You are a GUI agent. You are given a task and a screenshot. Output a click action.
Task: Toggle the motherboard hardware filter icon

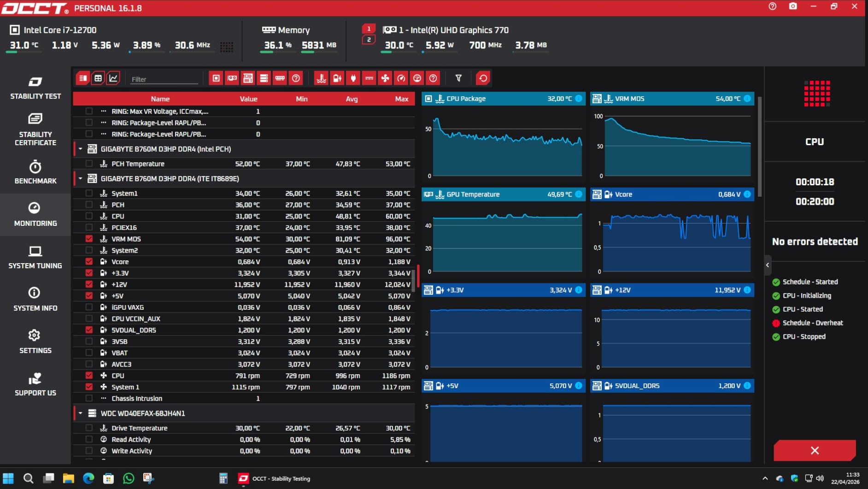(x=248, y=78)
